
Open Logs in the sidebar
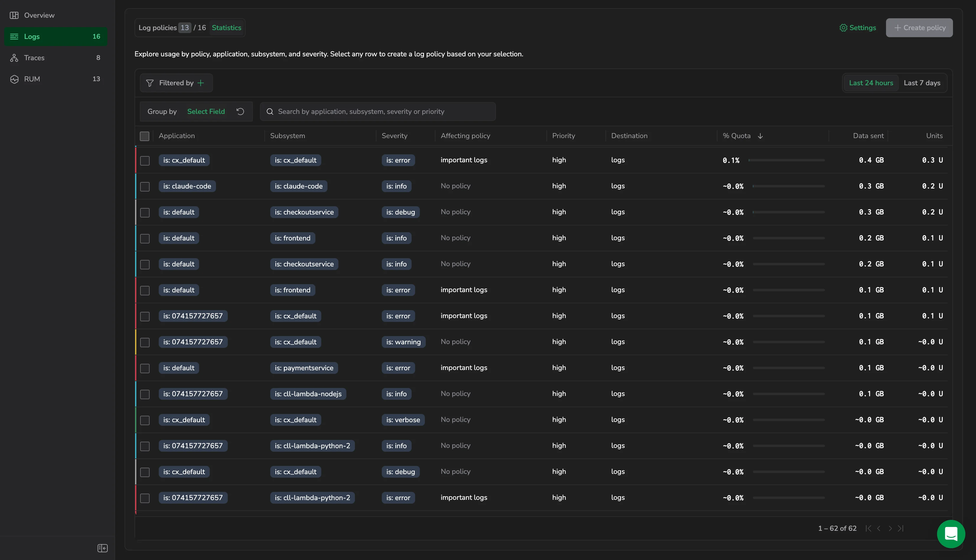(x=56, y=37)
